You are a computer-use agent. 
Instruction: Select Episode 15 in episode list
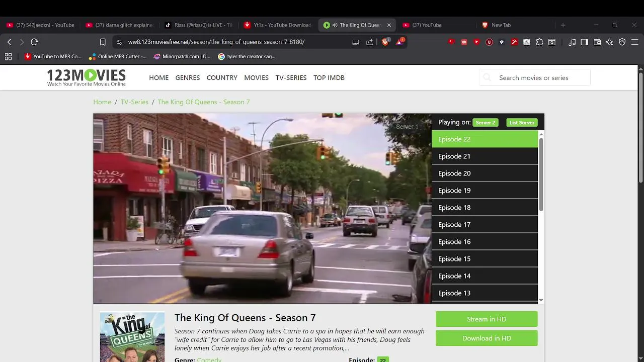pos(485,258)
